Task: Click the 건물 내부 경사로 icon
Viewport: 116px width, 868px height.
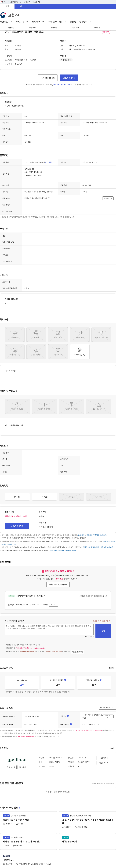Action: point(98,406)
